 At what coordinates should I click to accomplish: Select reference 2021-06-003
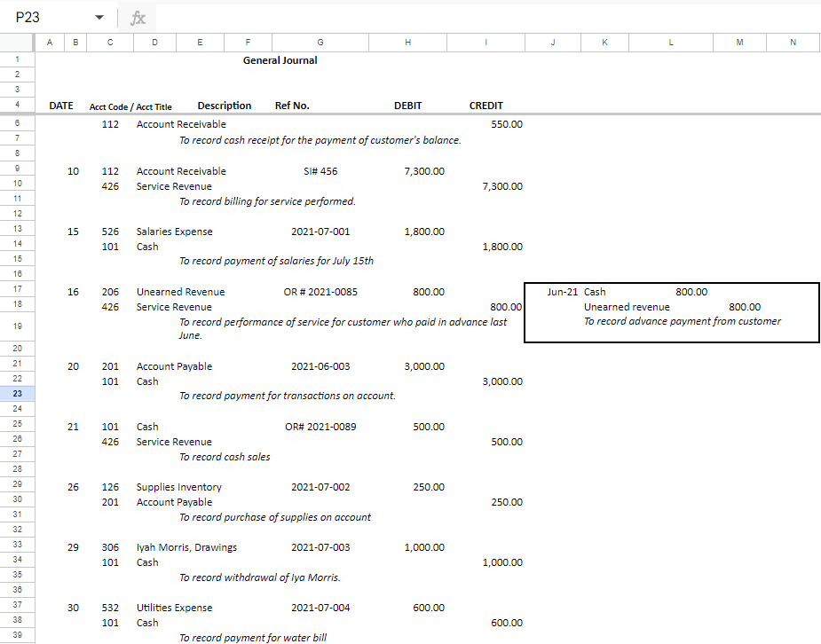(x=320, y=366)
